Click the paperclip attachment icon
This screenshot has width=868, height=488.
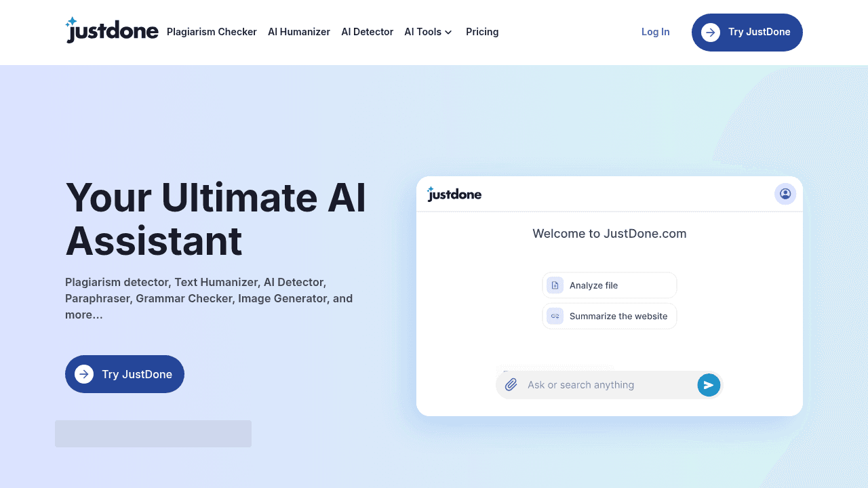click(x=511, y=384)
